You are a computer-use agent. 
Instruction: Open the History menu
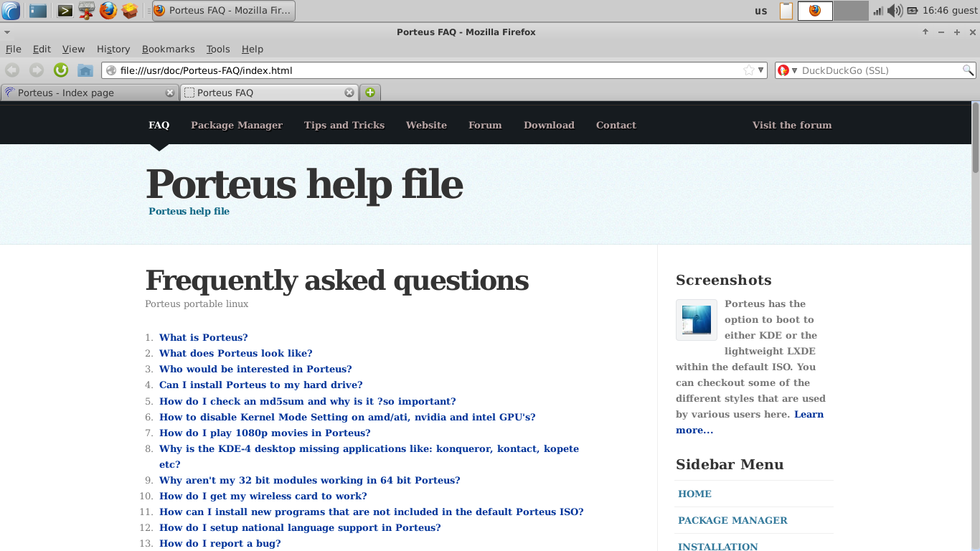113,49
